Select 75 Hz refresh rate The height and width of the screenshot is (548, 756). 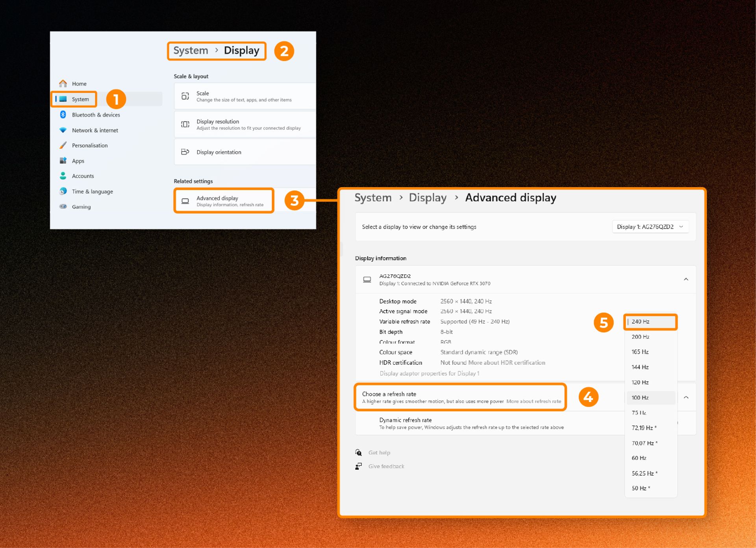650,413
